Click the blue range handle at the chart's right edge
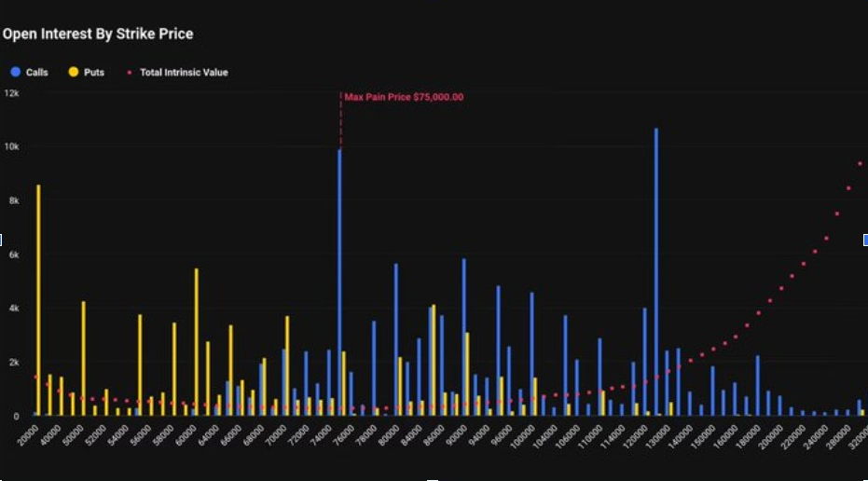The image size is (868, 481). tap(865, 240)
